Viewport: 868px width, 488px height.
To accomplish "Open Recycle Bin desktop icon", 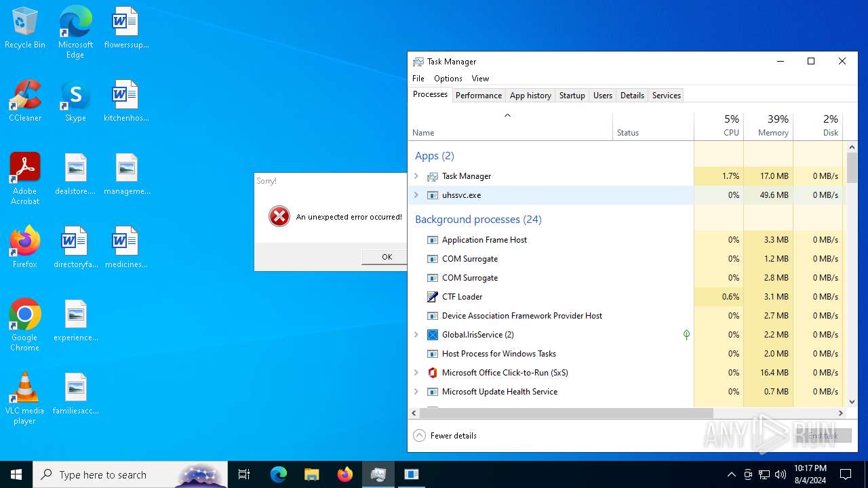I will tap(25, 28).
